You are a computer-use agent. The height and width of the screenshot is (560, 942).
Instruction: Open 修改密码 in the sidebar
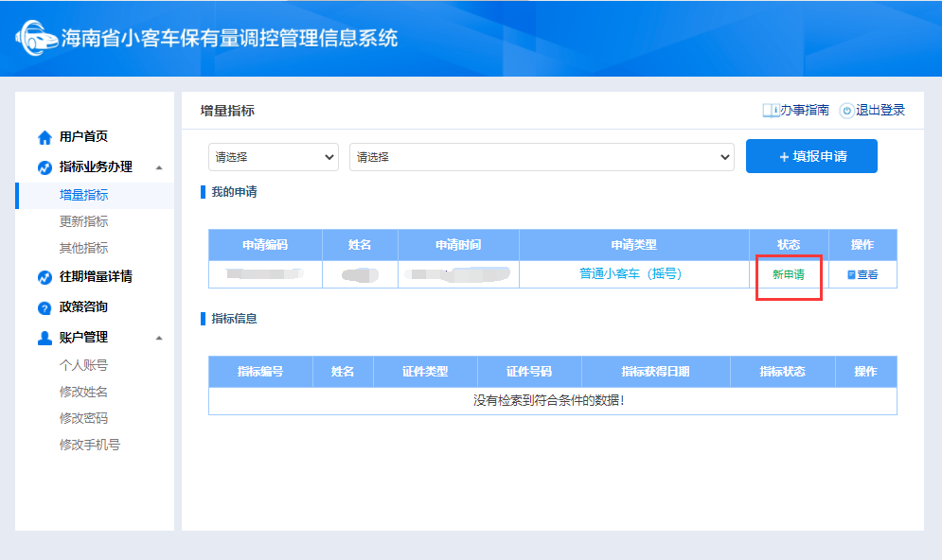(83, 418)
